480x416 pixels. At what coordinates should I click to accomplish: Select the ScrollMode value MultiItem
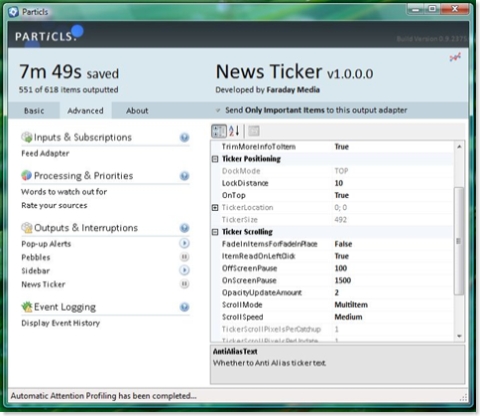tap(351, 305)
